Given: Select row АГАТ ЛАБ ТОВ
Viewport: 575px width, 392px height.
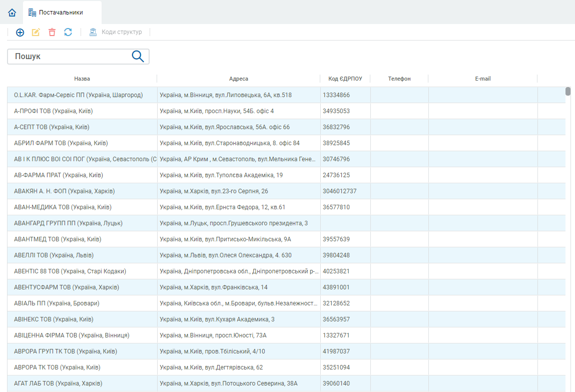Looking at the screenshot, I should click(x=286, y=383).
